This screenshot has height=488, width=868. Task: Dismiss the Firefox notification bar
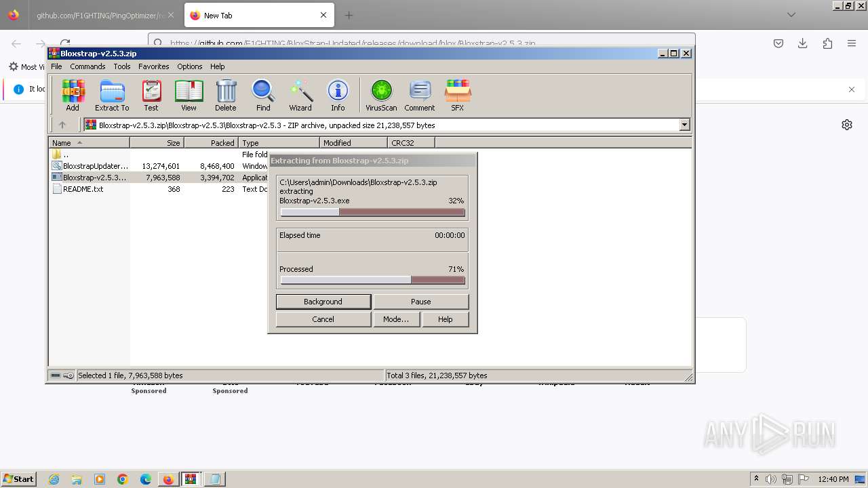click(852, 89)
